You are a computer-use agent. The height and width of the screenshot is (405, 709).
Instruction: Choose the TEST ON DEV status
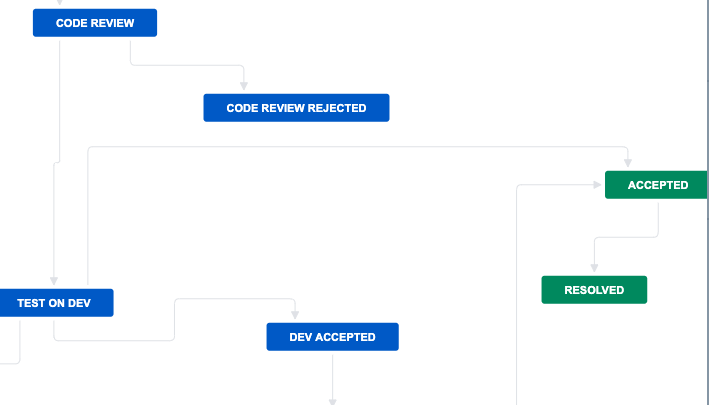pyautogui.click(x=56, y=303)
